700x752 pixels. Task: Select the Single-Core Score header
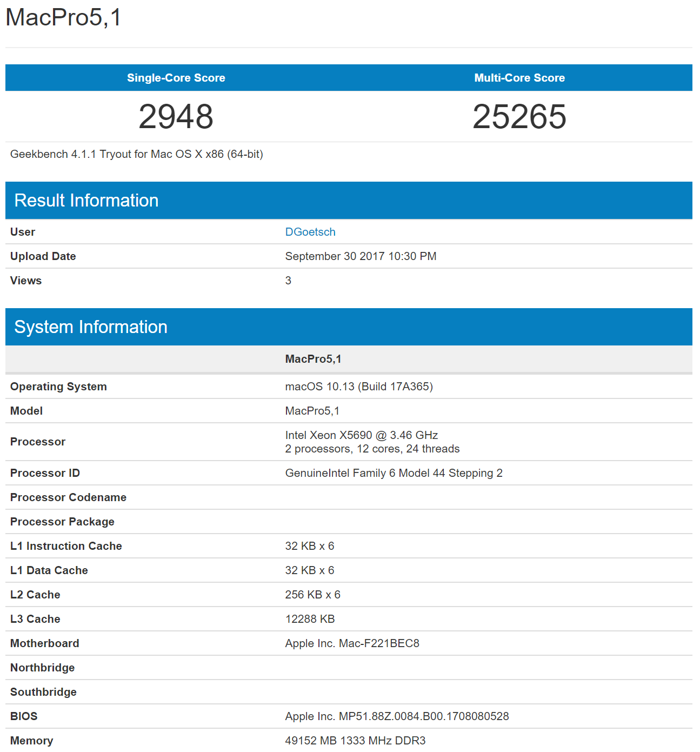(176, 78)
